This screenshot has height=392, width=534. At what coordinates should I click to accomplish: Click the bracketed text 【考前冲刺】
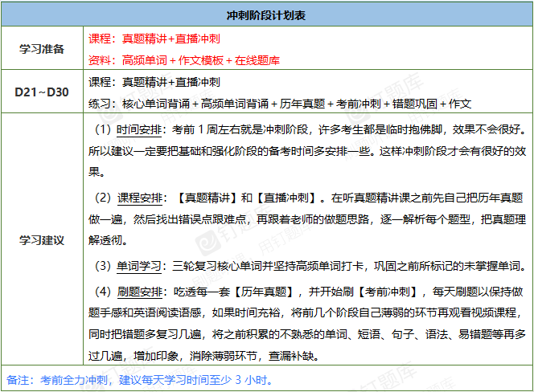tap(388, 292)
